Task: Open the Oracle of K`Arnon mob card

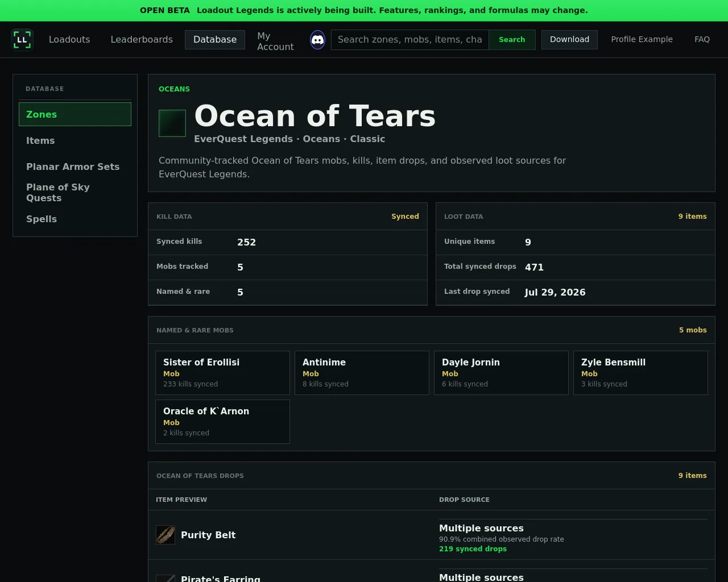Action: (222, 422)
